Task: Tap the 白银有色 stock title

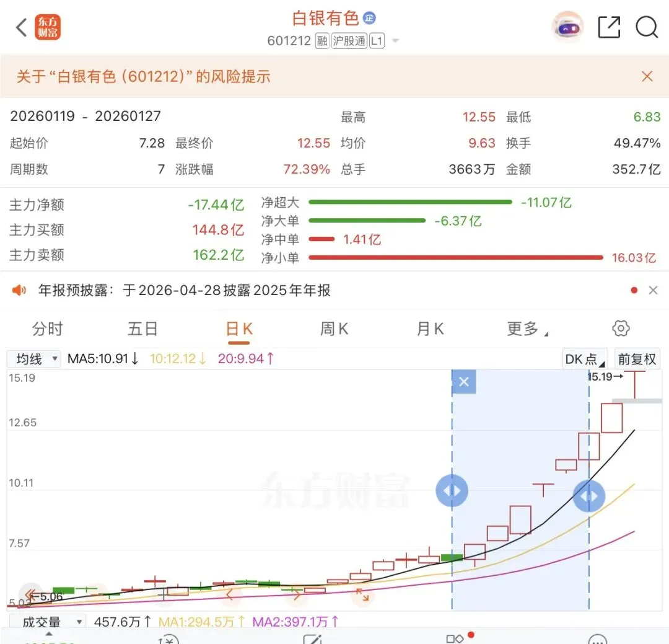Action: [326, 18]
